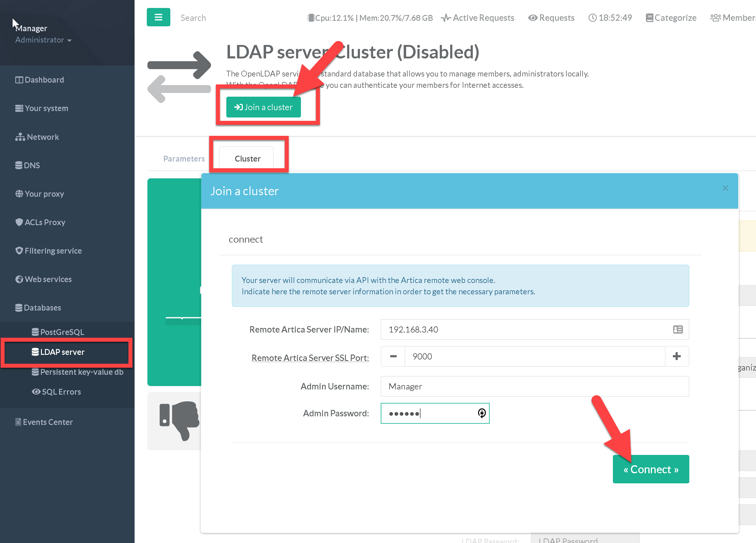Click the Admin Username input field
Screen dimensions: 756x543
(534, 386)
